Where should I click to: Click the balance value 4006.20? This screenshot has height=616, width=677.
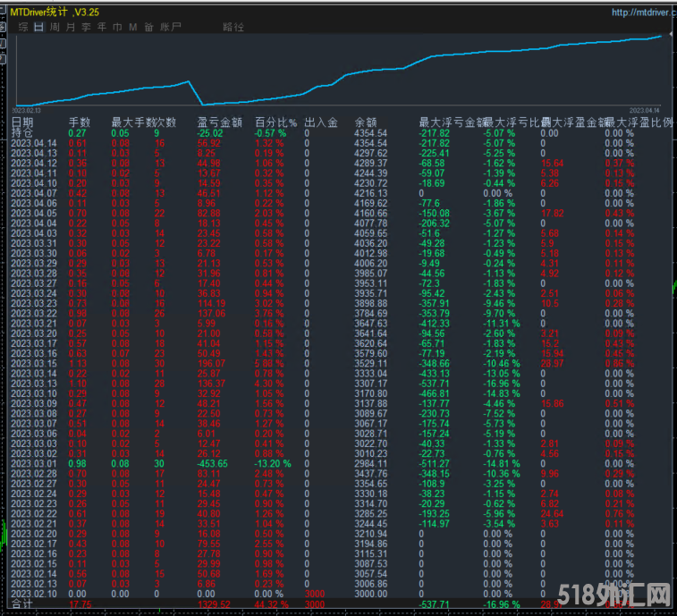pyautogui.click(x=370, y=264)
